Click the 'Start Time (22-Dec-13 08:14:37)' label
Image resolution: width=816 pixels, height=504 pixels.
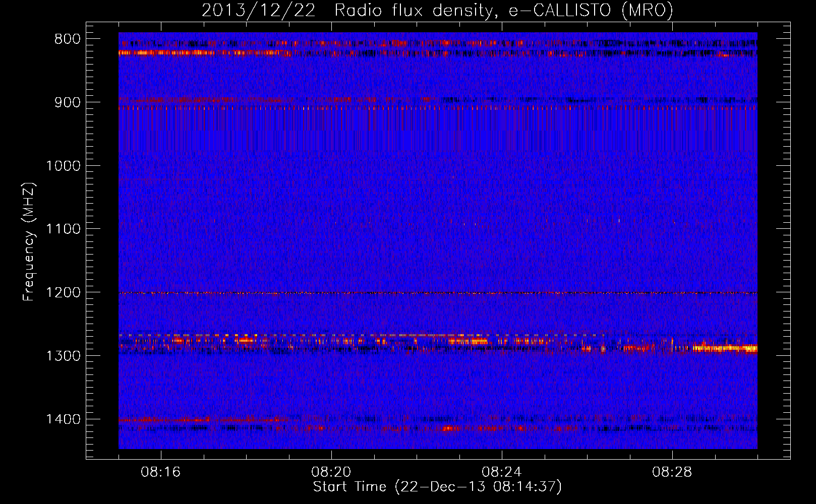pos(437,487)
